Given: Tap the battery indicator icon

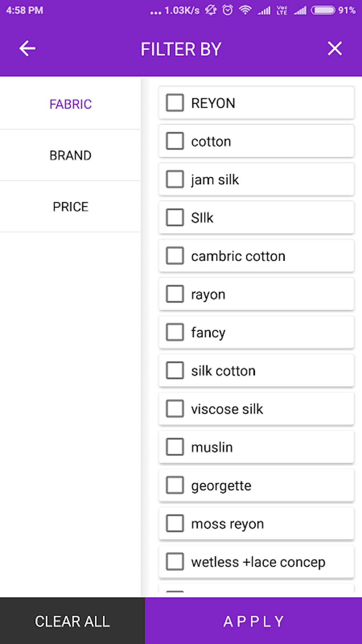Looking at the screenshot, I should (x=323, y=10).
